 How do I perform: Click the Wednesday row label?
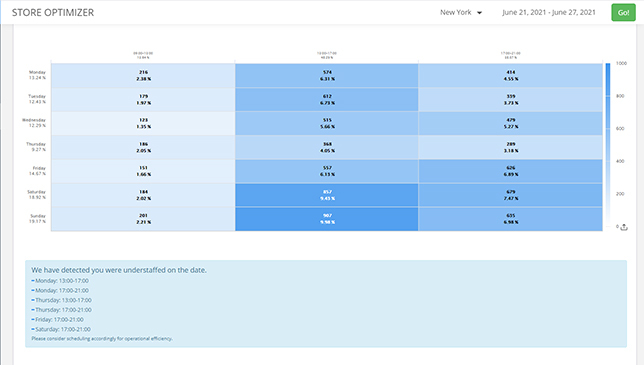tap(34, 123)
